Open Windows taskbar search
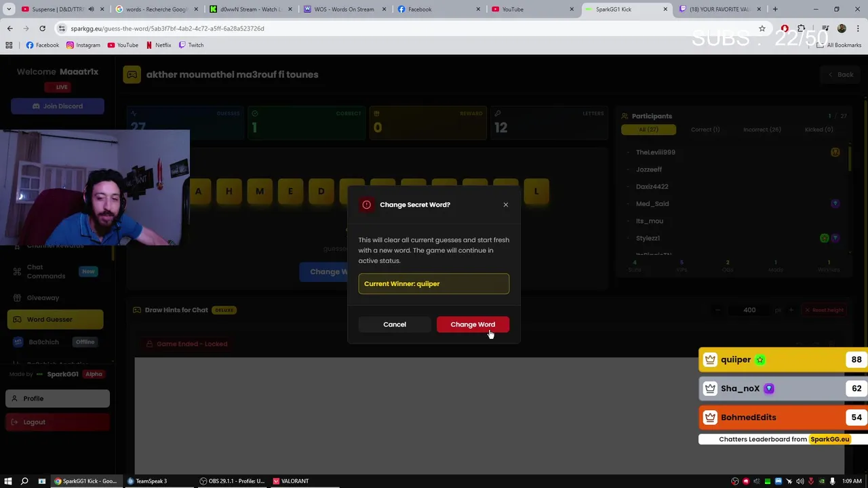 pyautogui.click(x=24, y=481)
